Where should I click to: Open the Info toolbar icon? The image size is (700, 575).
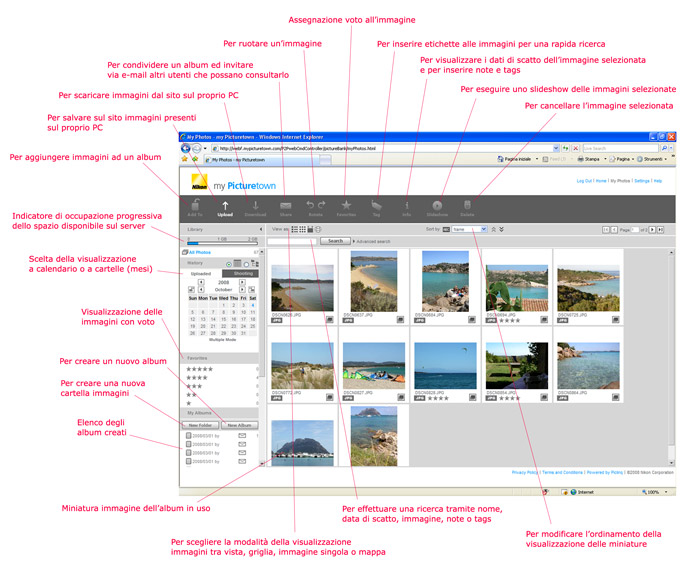(x=407, y=207)
